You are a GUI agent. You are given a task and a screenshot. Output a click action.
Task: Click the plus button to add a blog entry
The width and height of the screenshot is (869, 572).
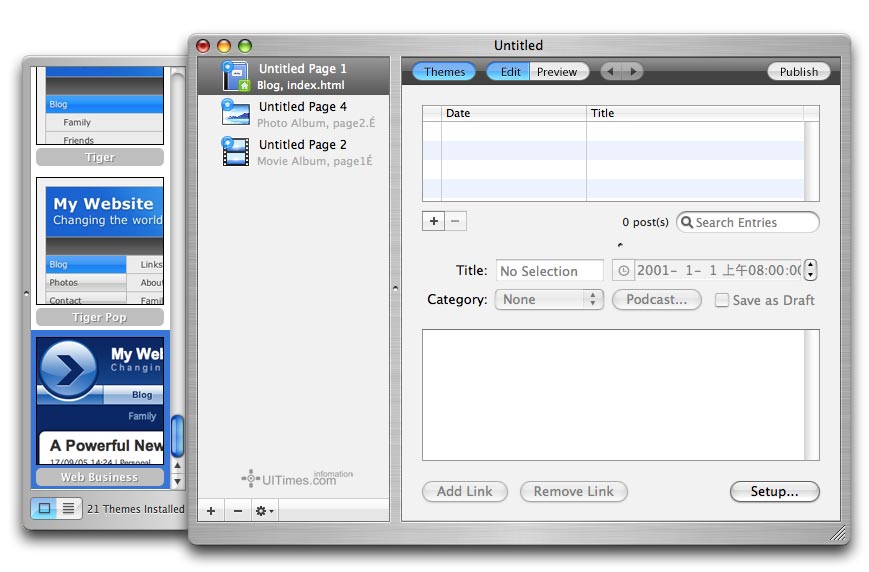(x=433, y=221)
